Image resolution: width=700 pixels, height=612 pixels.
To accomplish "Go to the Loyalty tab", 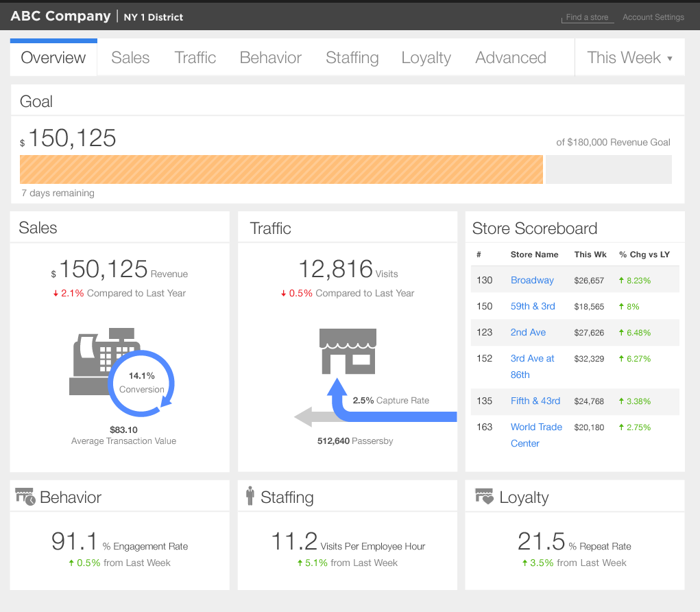I will [x=426, y=58].
